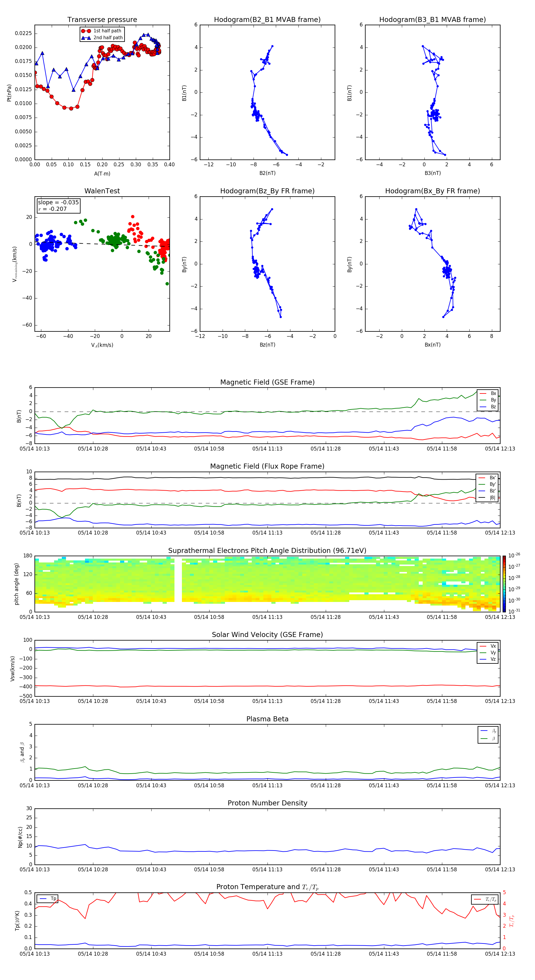Click the "Bz(nT)" x-axis label
The width and height of the screenshot is (535, 980).
point(267,345)
